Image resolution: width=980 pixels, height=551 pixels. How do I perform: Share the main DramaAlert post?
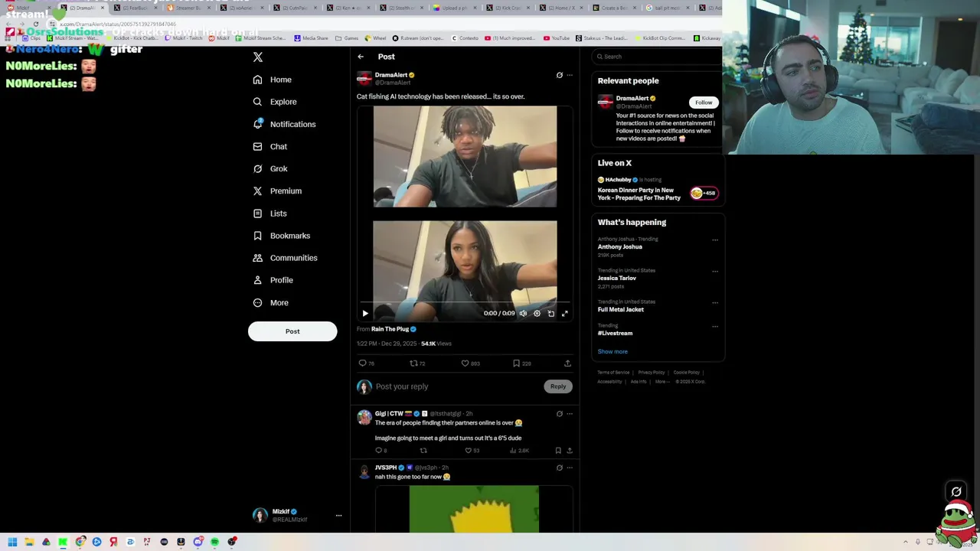(567, 364)
